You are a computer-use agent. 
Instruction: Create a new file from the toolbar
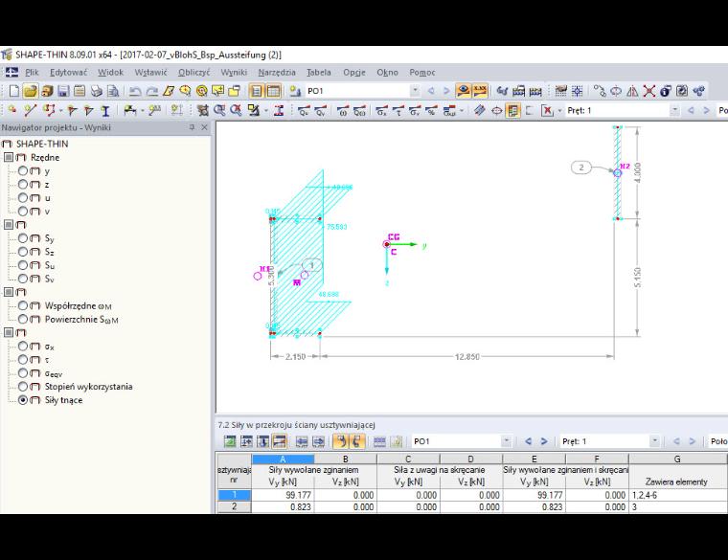pyautogui.click(x=14, y=91)
